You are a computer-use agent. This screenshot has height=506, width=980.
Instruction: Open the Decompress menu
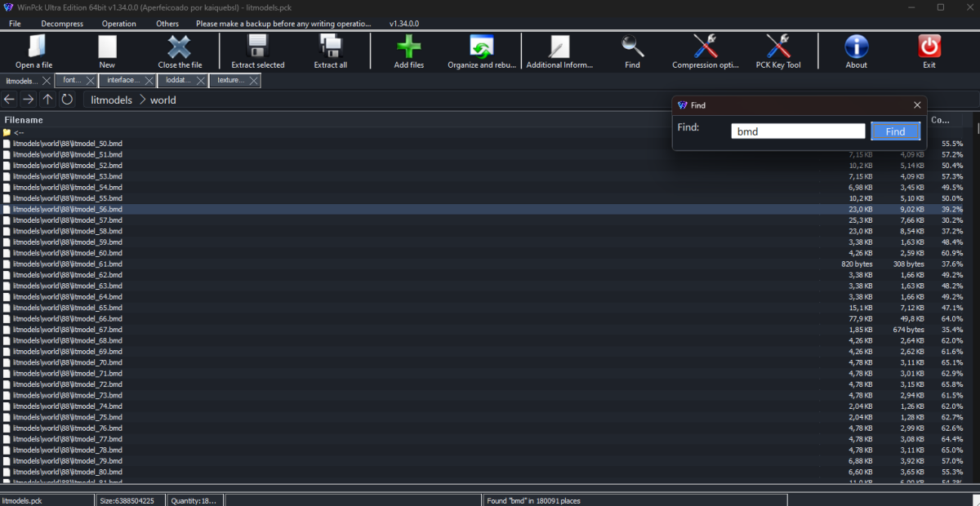tap(62, 24)
